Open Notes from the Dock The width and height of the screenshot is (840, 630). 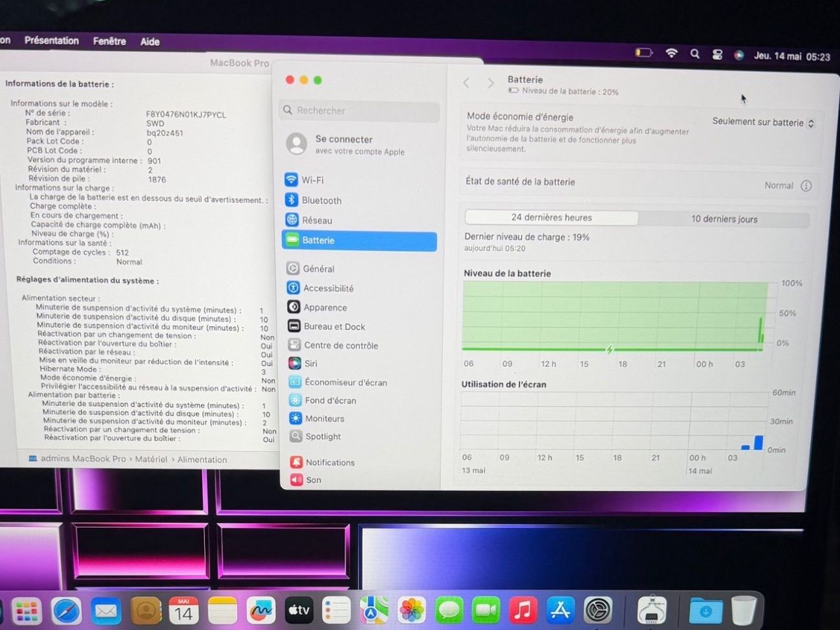(x=222, y=610)
